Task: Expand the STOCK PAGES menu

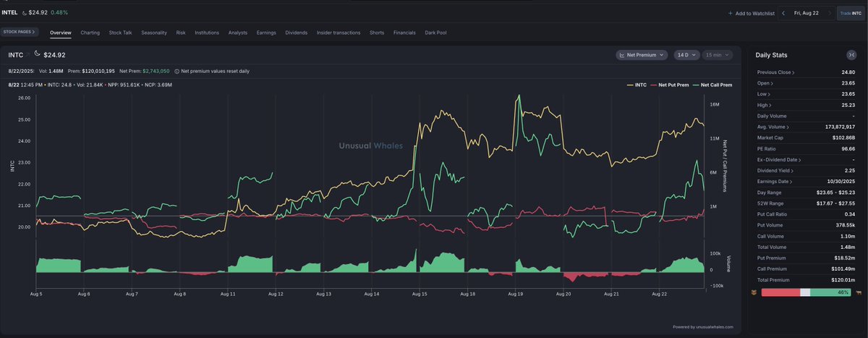Action: (x=20, y=33)
